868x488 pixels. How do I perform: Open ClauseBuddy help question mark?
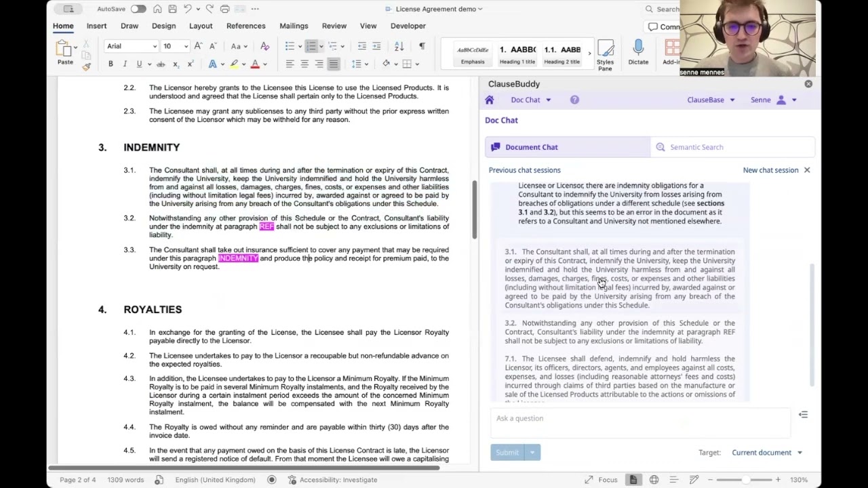[574, 100]
